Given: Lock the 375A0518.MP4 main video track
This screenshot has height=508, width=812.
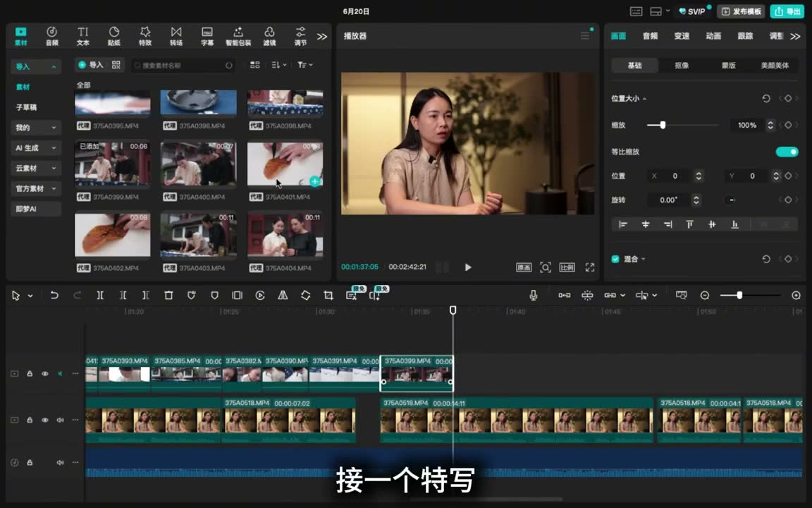Looking at the screenshot, I should pos(30,420).
